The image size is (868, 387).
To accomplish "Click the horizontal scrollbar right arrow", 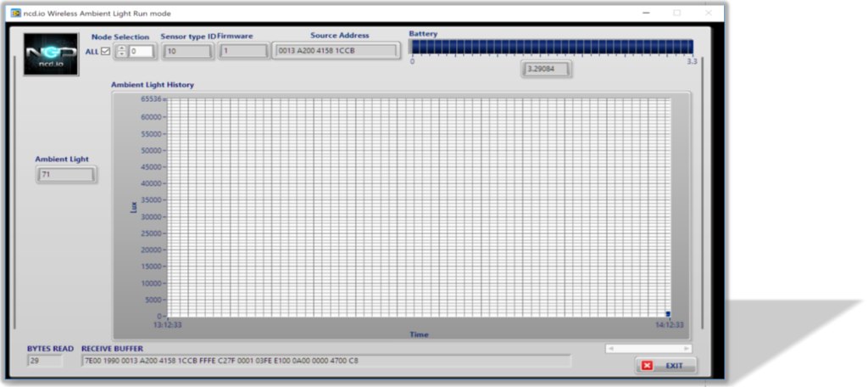I will [687, 349].
